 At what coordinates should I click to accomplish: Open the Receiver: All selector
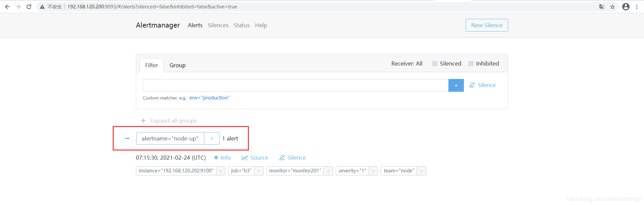407,64
